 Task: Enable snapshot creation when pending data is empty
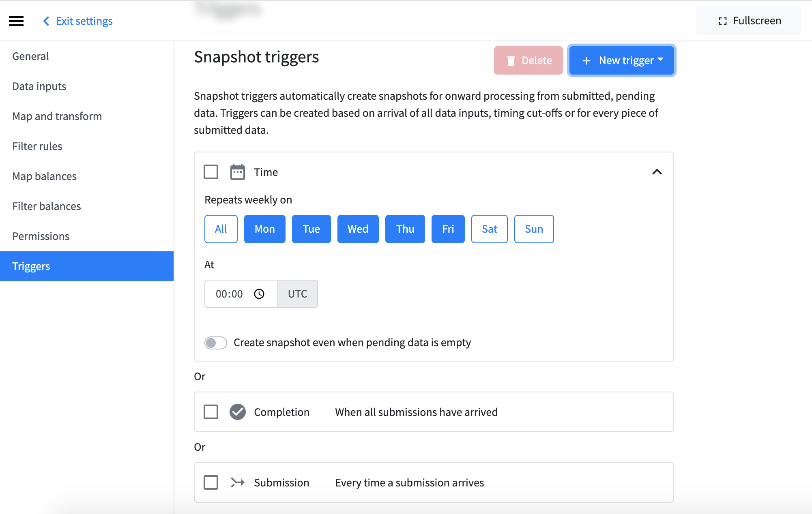click(215, 343)
